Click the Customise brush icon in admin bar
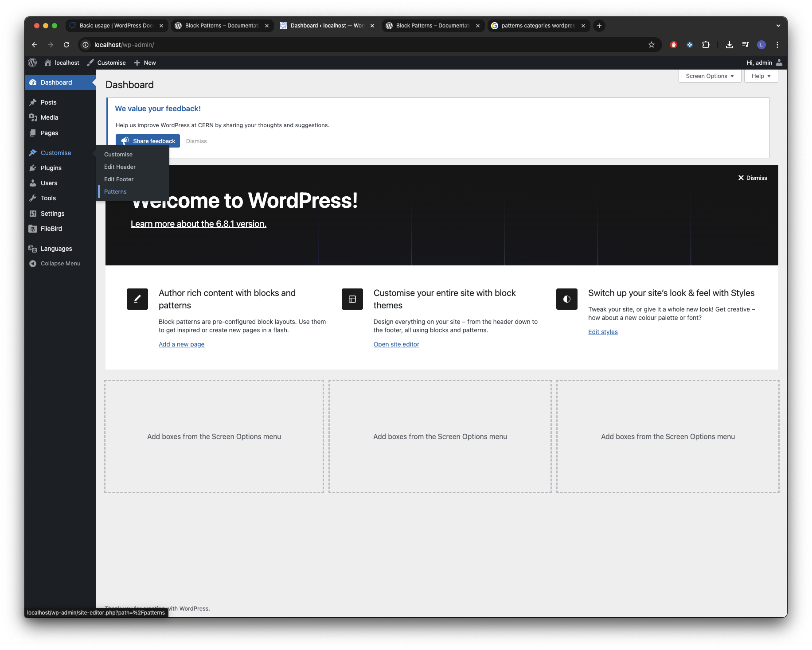 pos(90,62)
